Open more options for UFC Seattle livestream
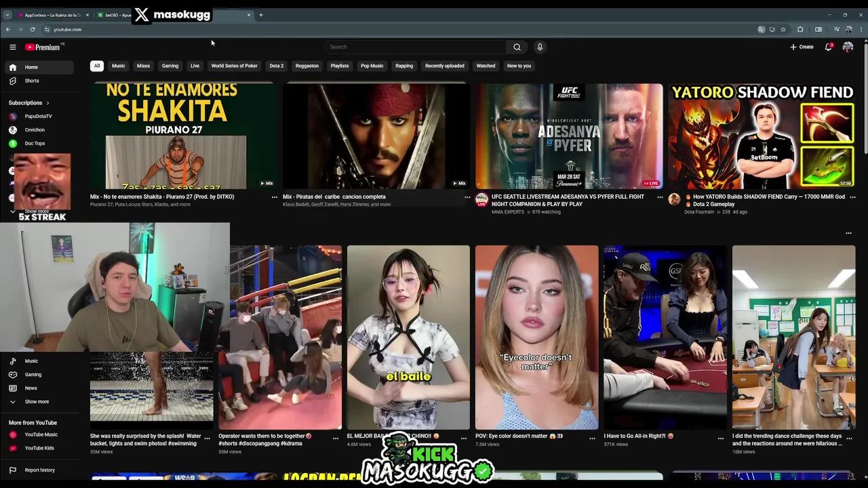The height and width of the screenshot is (488, 868). (x=660, y=197)
